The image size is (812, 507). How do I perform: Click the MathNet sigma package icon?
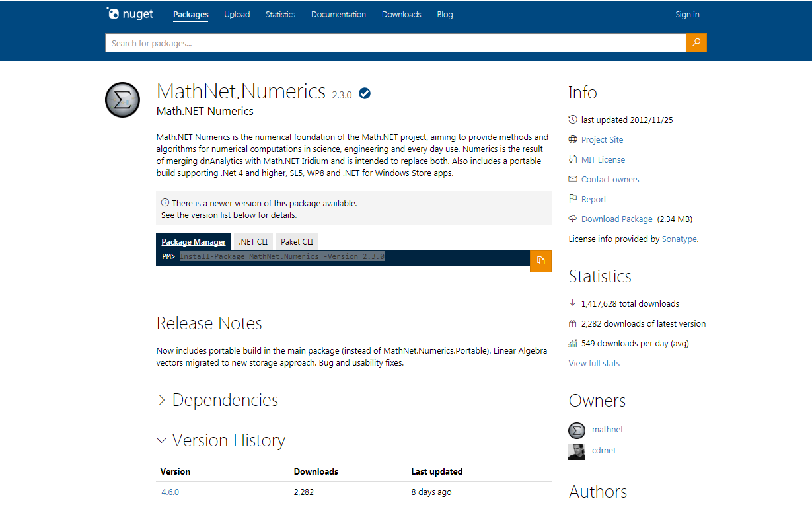click(122, 100)
